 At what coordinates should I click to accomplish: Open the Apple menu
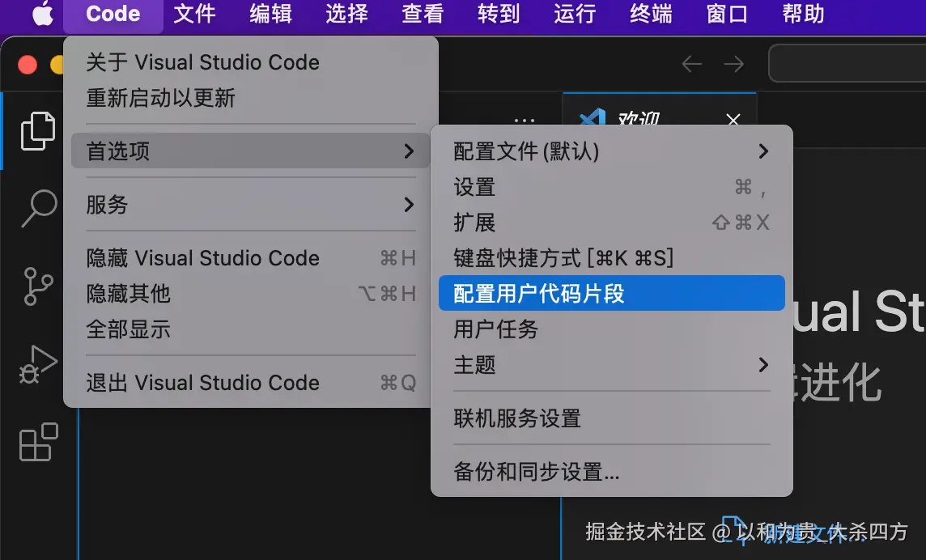coord(42,14)
